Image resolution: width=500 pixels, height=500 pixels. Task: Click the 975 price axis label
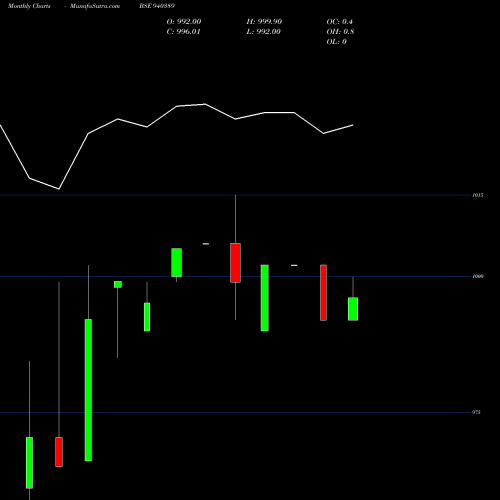476,412
